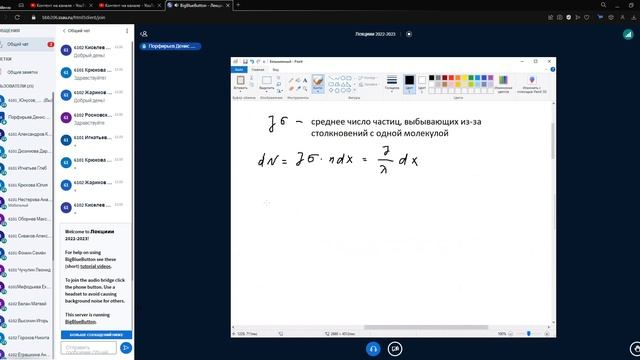Click the purple color swatch in palette
640x360 pixels.
490,78
